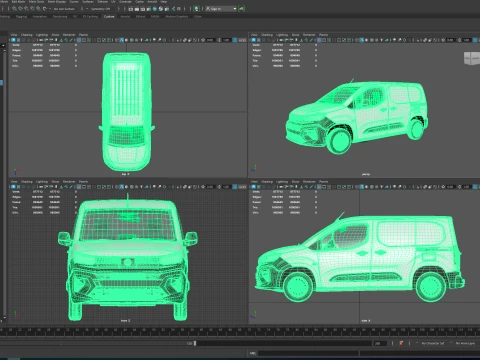Click the Render Current Frame icon
480x360 pixels.
tap(137, 9)
